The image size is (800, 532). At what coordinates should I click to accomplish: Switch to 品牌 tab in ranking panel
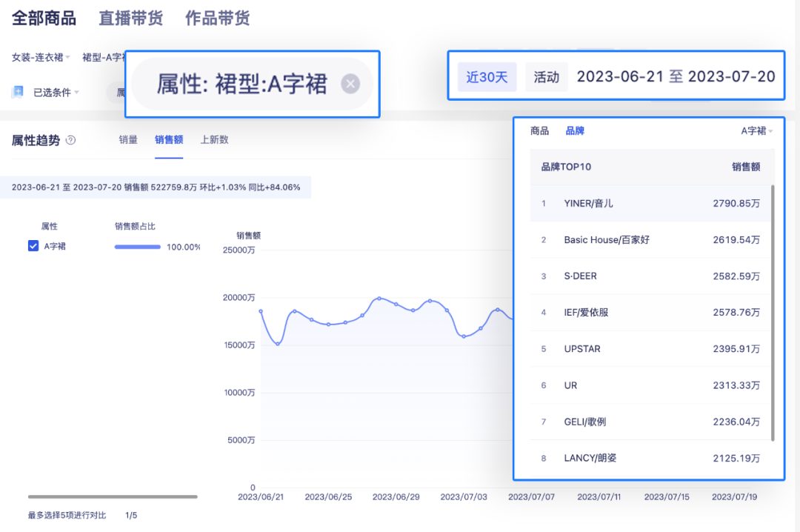point(575,131)
